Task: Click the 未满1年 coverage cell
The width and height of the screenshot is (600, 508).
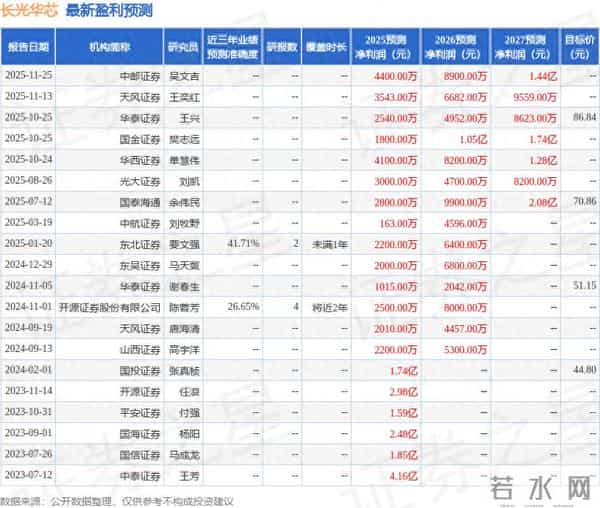Action: click(329, 245)
